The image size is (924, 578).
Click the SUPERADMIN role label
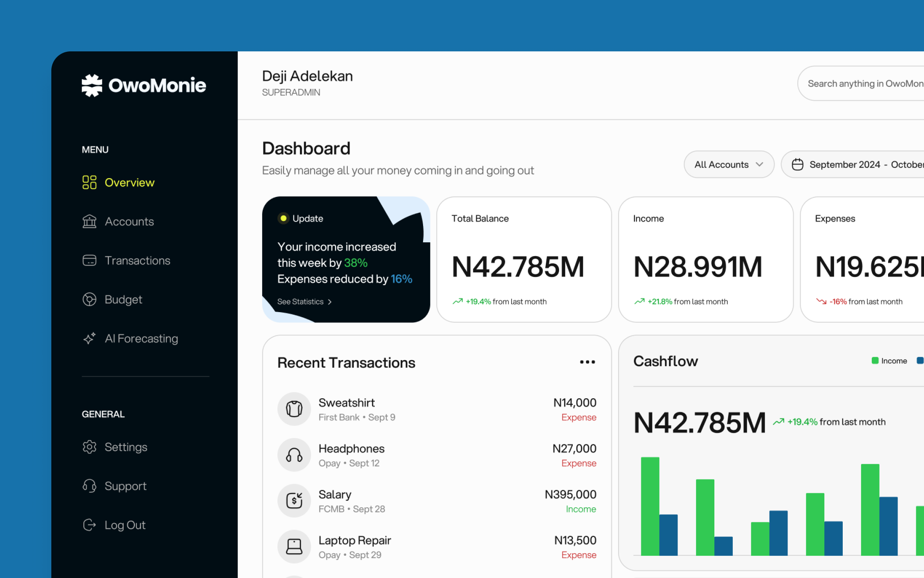click(x=291, y=92)
